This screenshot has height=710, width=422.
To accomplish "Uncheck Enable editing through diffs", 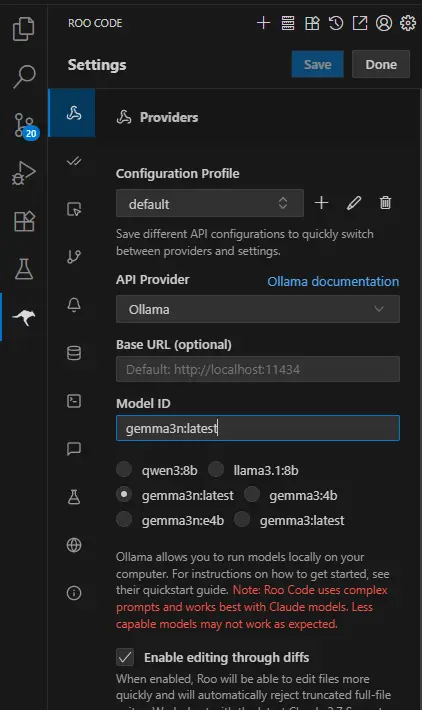I will [x=125, y=657].
